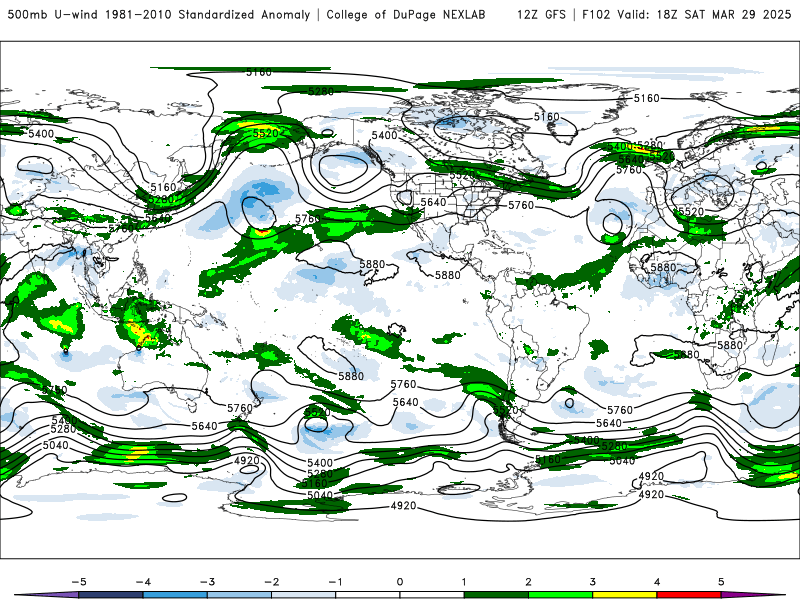Select the bright green 2 to 3 colorbar segment

coord(561,595)
